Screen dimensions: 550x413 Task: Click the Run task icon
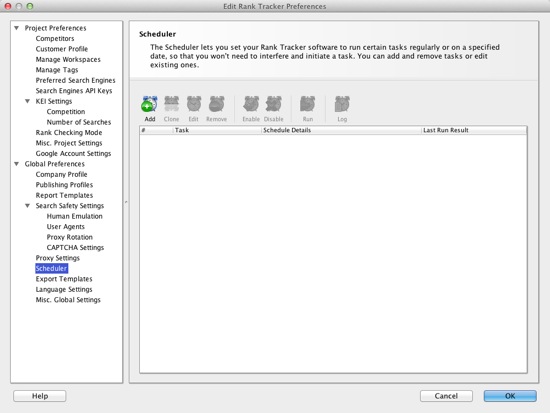pyautogui.click(x=308, y=104)
